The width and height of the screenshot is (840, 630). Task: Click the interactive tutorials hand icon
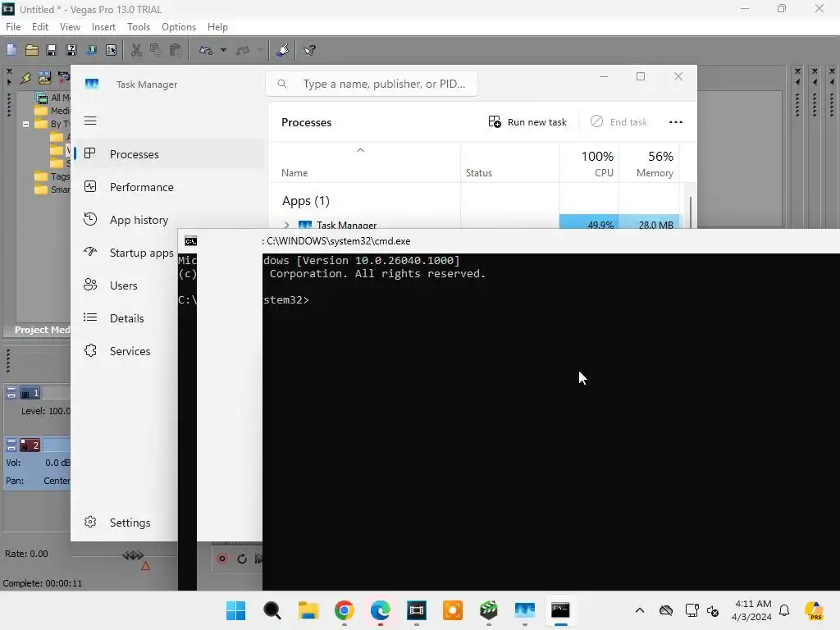(282, 50)
